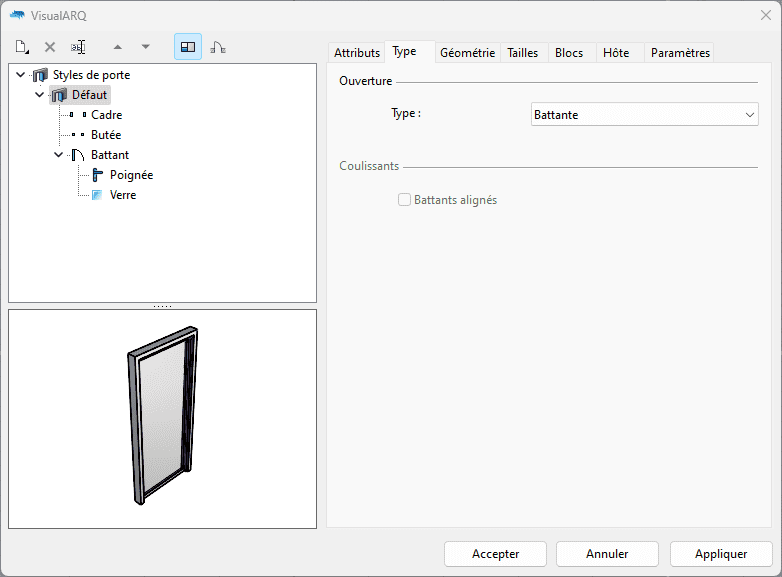The height and width of the screenshot is (577, 782).
Task: Move style up with the up arrow
Action: point(118,47)
